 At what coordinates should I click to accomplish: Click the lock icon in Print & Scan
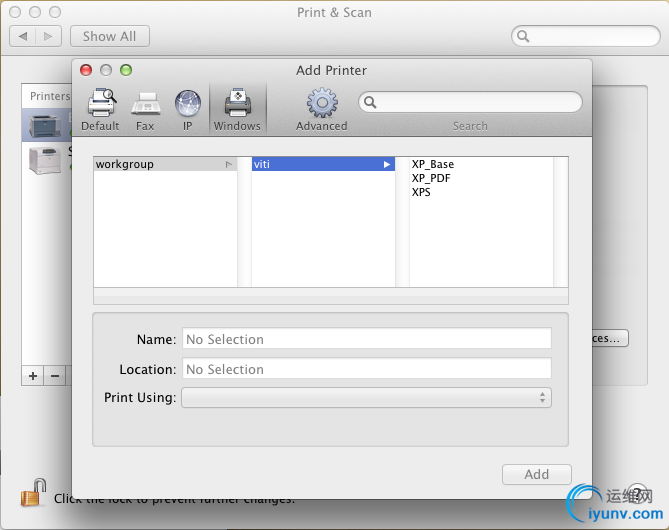34,492
